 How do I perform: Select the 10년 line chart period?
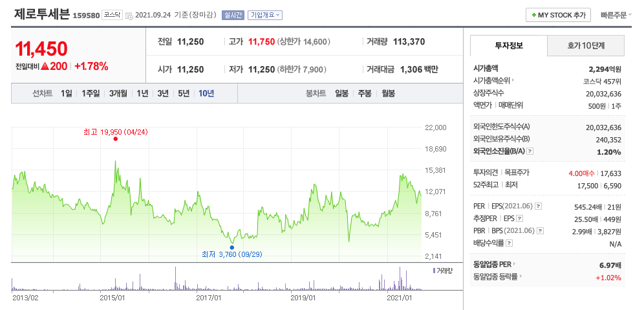click(206, 94)
